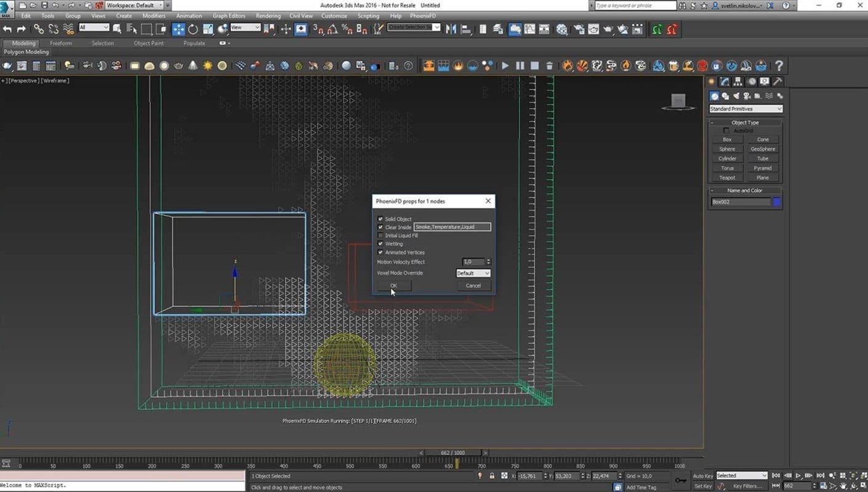
Task: Switch to the Freeform ribbon tab
Action: click(x=61, y=43)
